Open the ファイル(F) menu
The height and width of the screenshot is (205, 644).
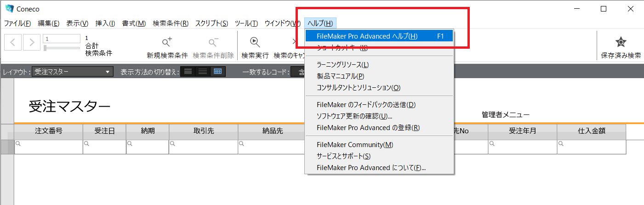17,23
